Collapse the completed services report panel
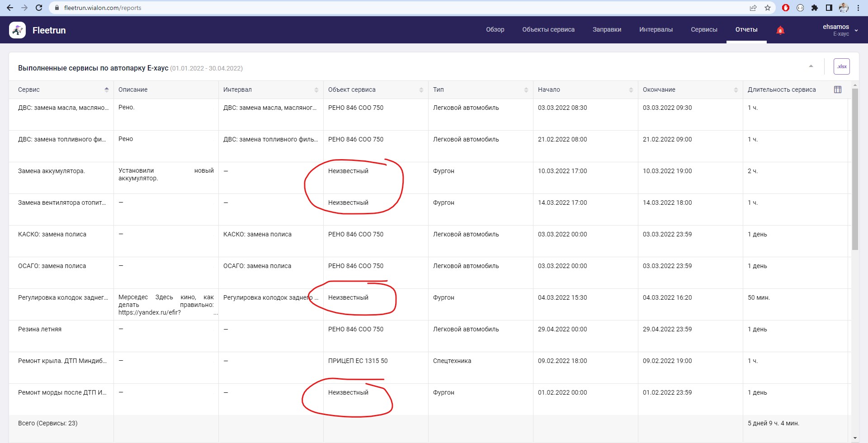The image size is (868, 443). [811, 66]
